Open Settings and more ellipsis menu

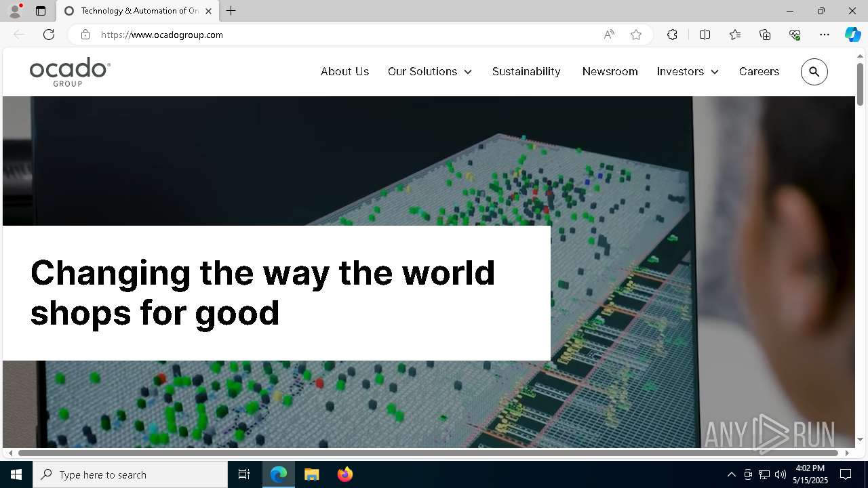[825, 35]
